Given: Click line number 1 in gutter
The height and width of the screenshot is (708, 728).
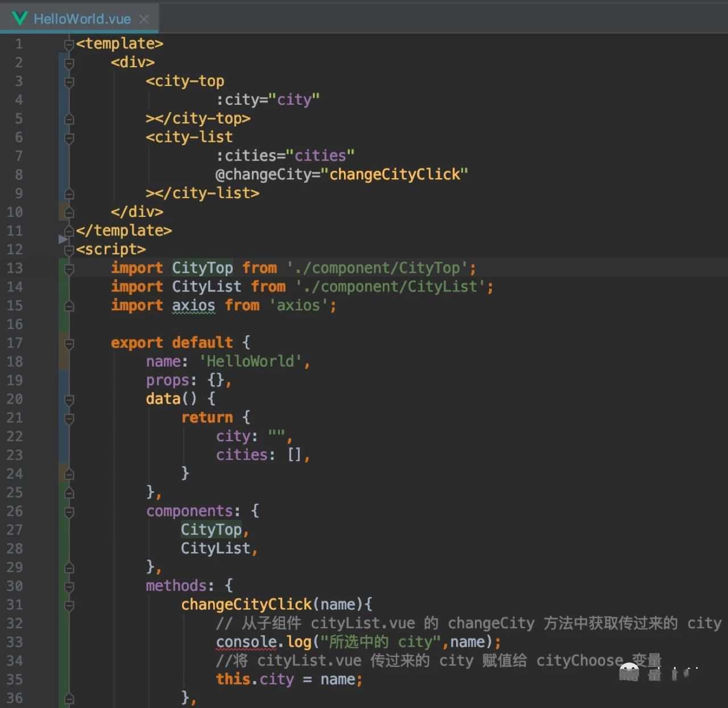Looking at the screenshot, I should (19, 44).
